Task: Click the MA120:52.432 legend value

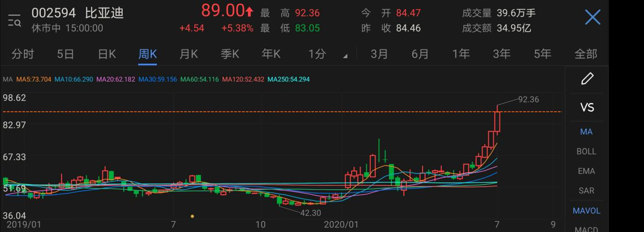Action: 243,79
